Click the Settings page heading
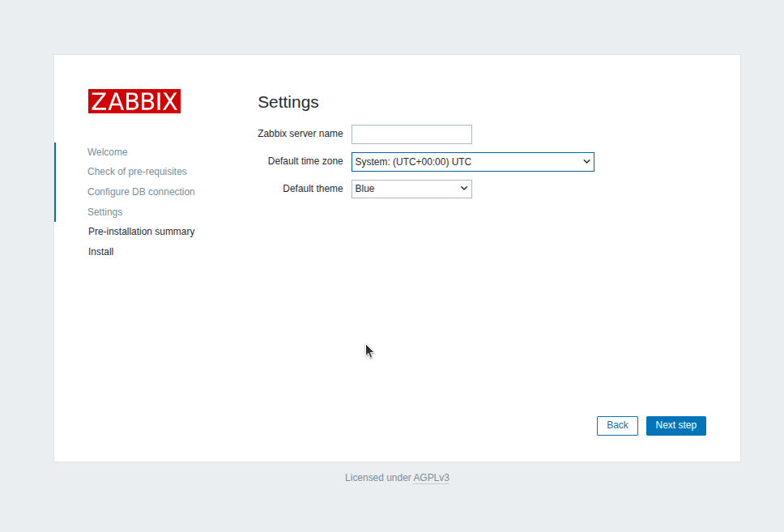This screenshot has height=532, width=784. (288, 102)
